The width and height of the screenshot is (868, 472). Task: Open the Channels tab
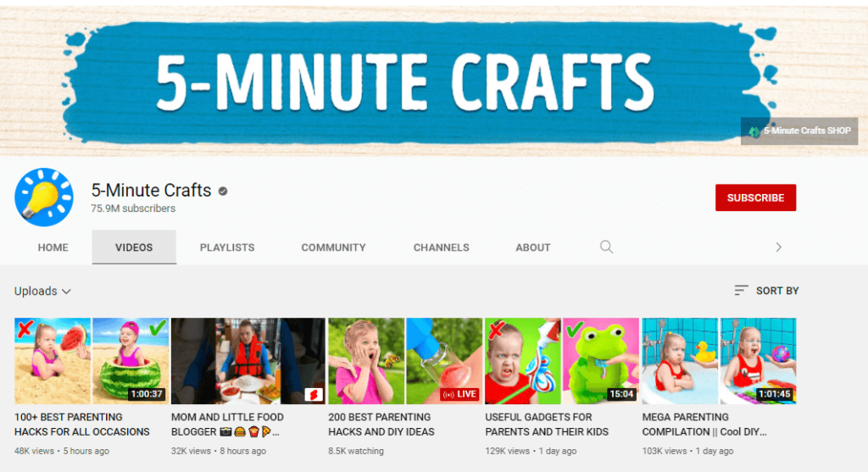[x=441, y=247]
